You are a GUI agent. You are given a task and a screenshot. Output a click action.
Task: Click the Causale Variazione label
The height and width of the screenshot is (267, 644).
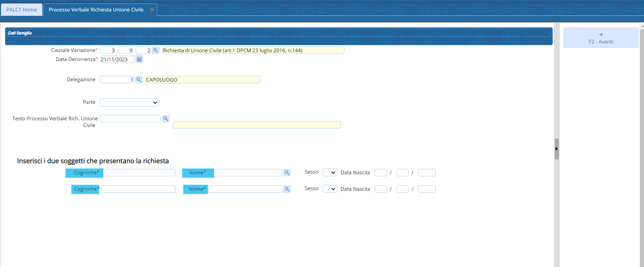tap(74, 50)
